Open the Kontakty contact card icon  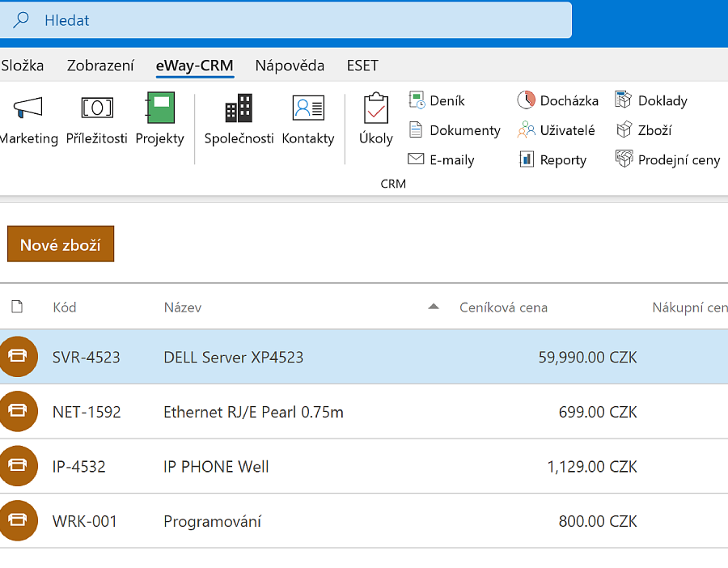tap(308, 108)
